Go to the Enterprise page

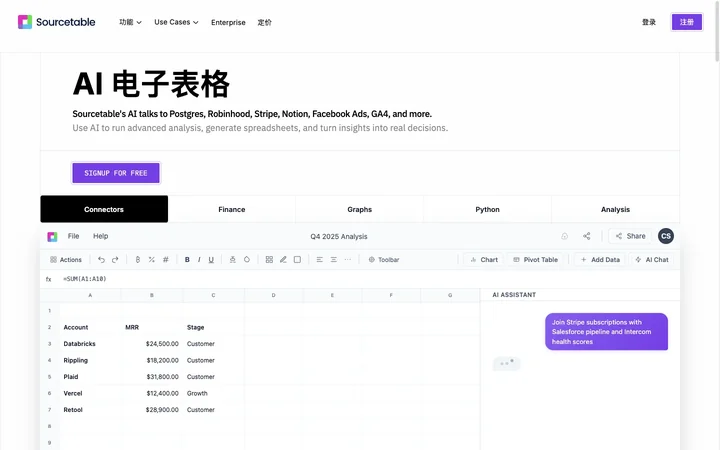228,22
